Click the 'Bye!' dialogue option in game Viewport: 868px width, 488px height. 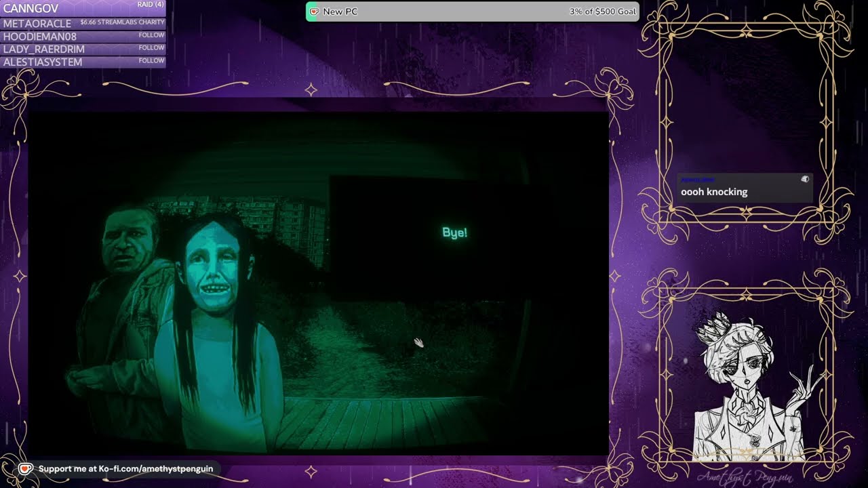(454, 232)
